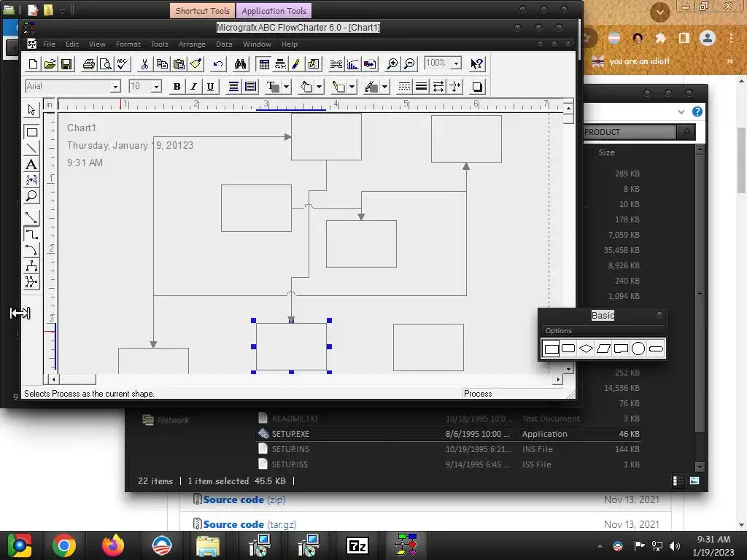The height and width of the screenshot is (560, 747).
Task: Click Network in the Explorer navigation pane
Action: click(x=173, y=420)
